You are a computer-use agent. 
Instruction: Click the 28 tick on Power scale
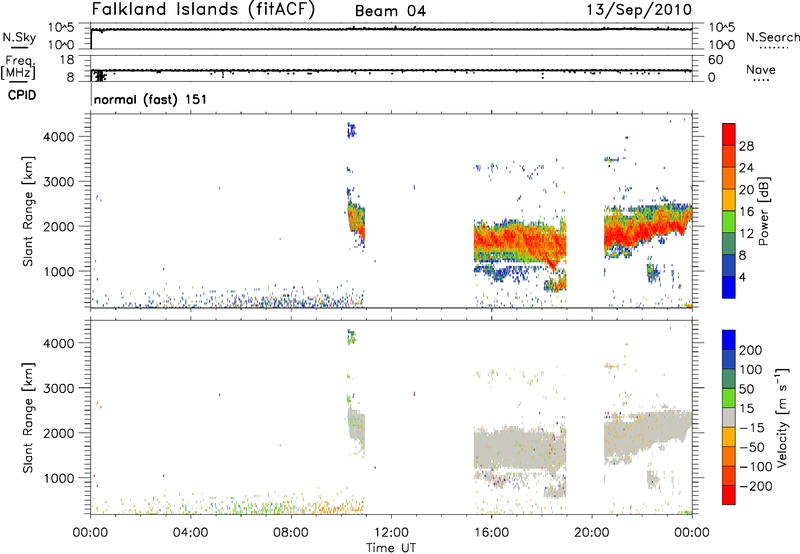[x=746, y=146]
